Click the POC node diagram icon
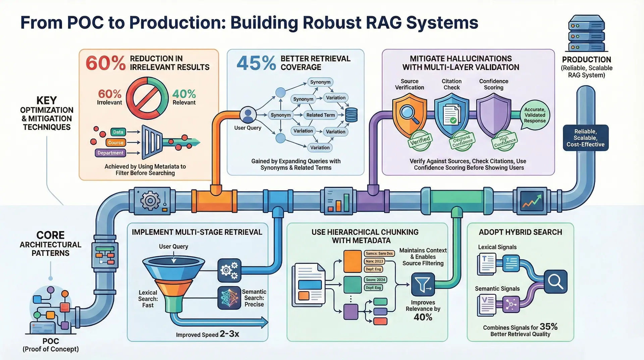 click(x=51, y=309)
